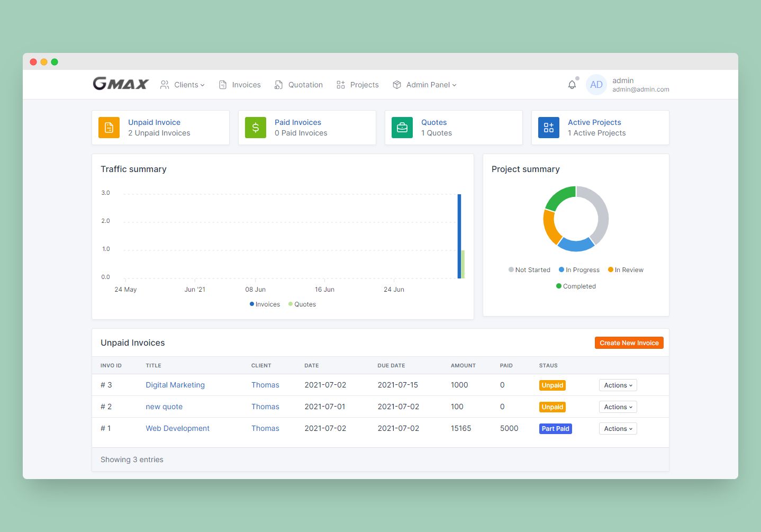761x532 pixels.
Task: Click the blue Active Projects card icon
Action: (x=549, y=128)
